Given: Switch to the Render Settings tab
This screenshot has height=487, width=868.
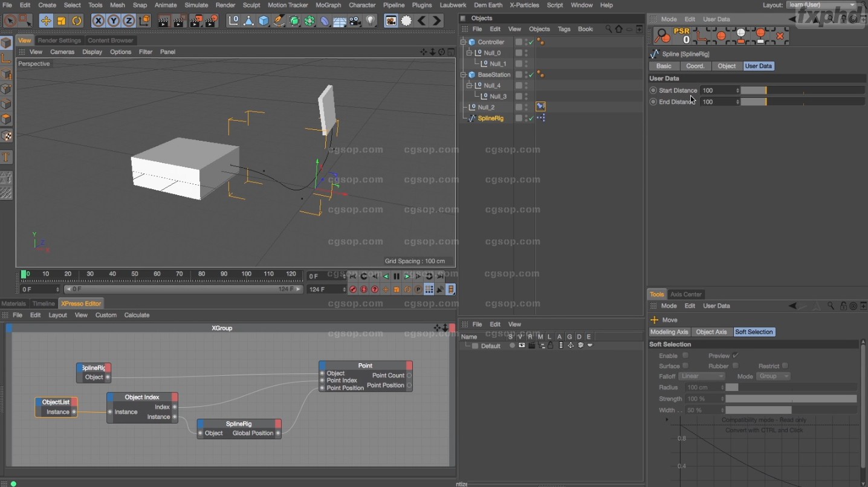Looking at the screenshot, I should pyautogui.click(x=59, y=40).
